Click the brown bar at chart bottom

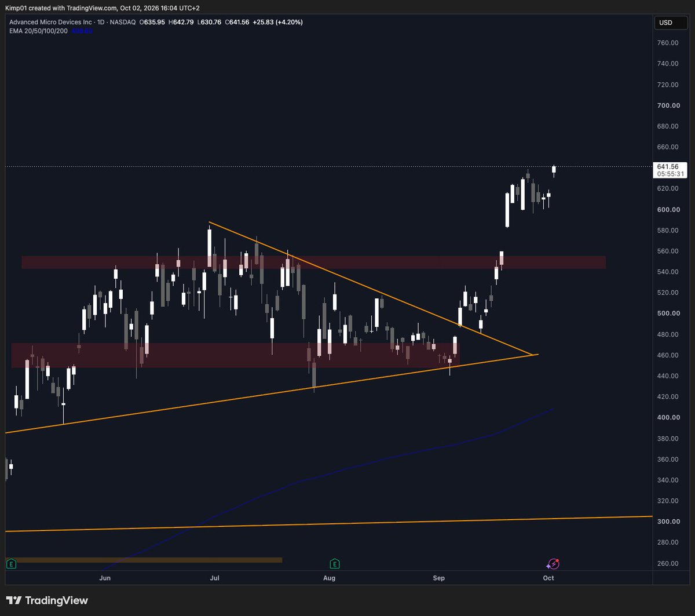coord(144,560)
